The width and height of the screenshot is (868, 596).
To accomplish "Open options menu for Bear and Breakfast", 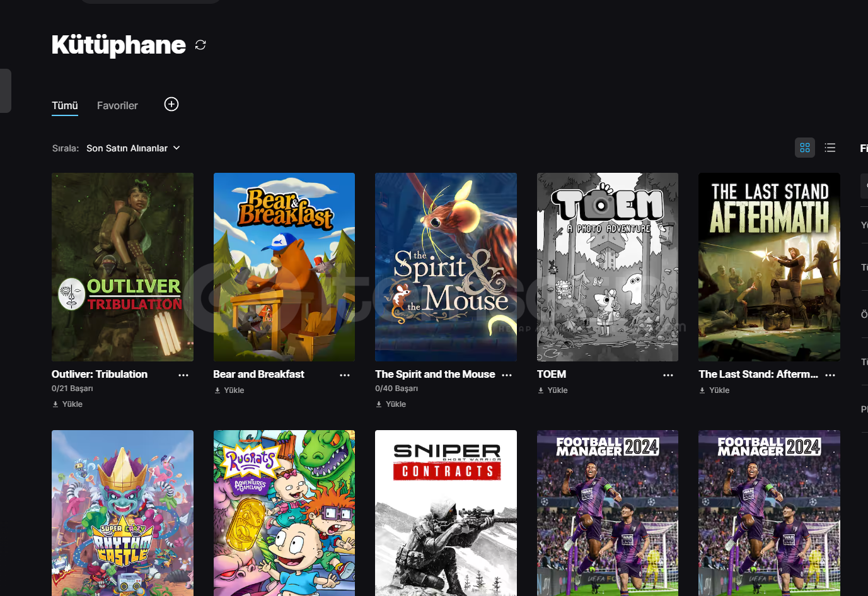I will coord(345,375).
